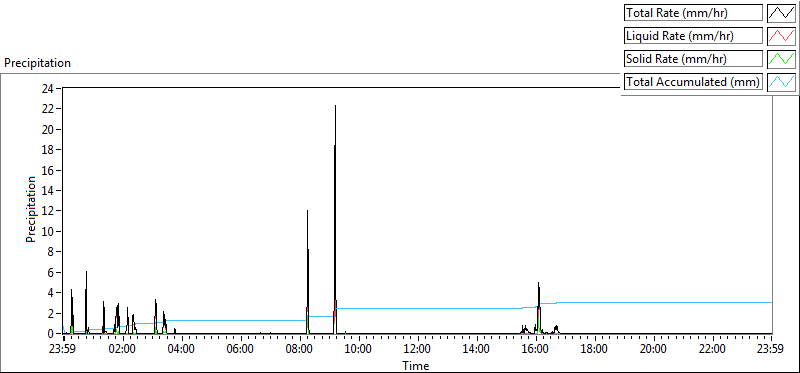Click the Liquid Rate red line icon
The width and height of the screenshot is (800, 373).
click(x=781, y=36)
